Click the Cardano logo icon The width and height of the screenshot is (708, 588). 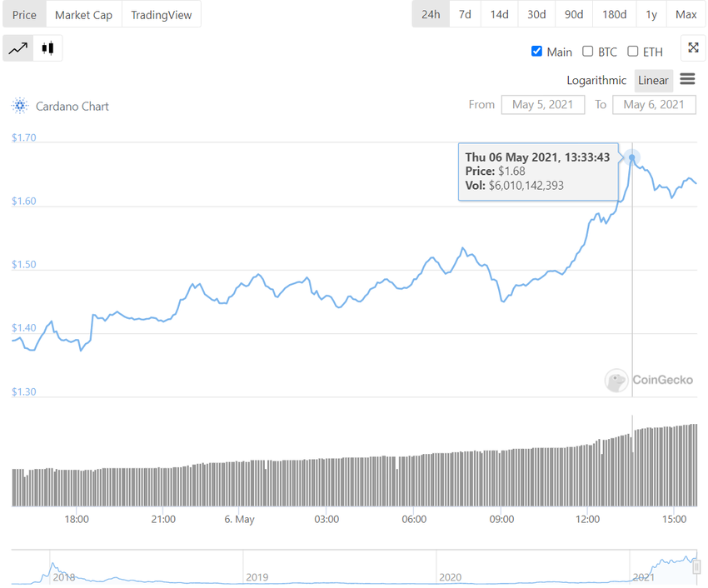19,106
